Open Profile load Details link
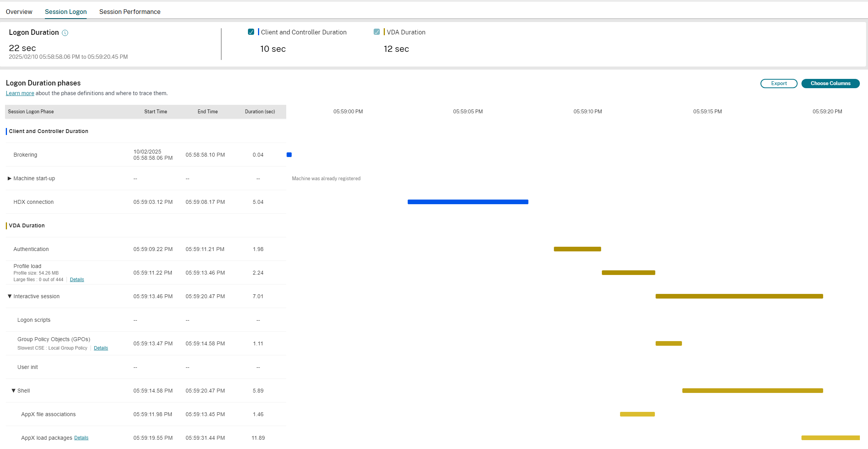Image resolution: width=868 pixels, height=449 pixels. pos(77,280)
